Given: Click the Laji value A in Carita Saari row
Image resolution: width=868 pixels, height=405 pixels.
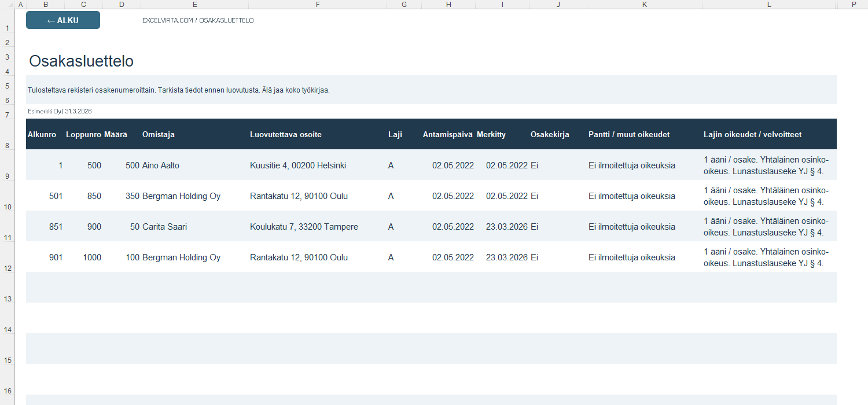Looking at the screenshot, I should click(391, 227).
